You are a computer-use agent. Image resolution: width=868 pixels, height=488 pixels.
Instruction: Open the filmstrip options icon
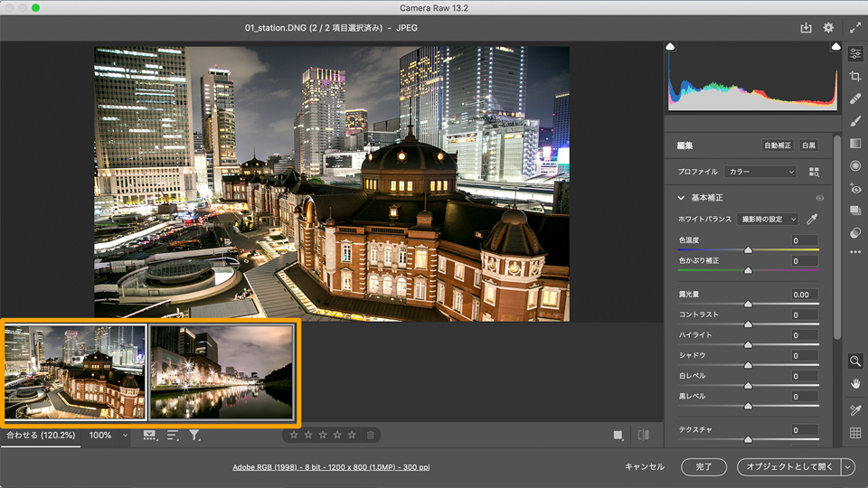(x=149, y=436)
